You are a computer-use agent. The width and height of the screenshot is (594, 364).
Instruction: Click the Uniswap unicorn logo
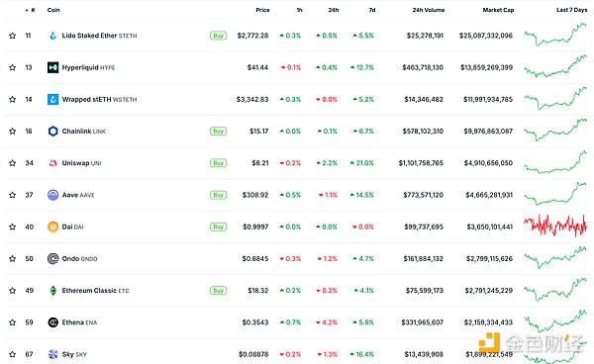[x=53, y=163]
